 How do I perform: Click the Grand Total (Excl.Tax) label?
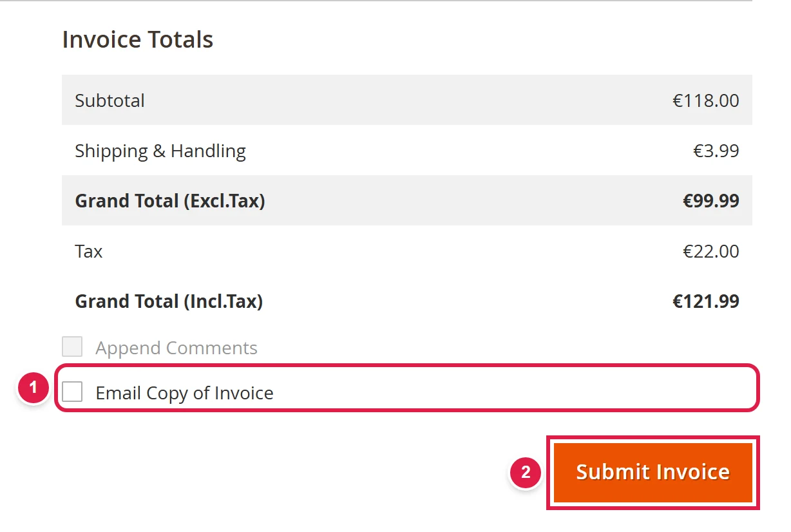click(x=170, y=201)
